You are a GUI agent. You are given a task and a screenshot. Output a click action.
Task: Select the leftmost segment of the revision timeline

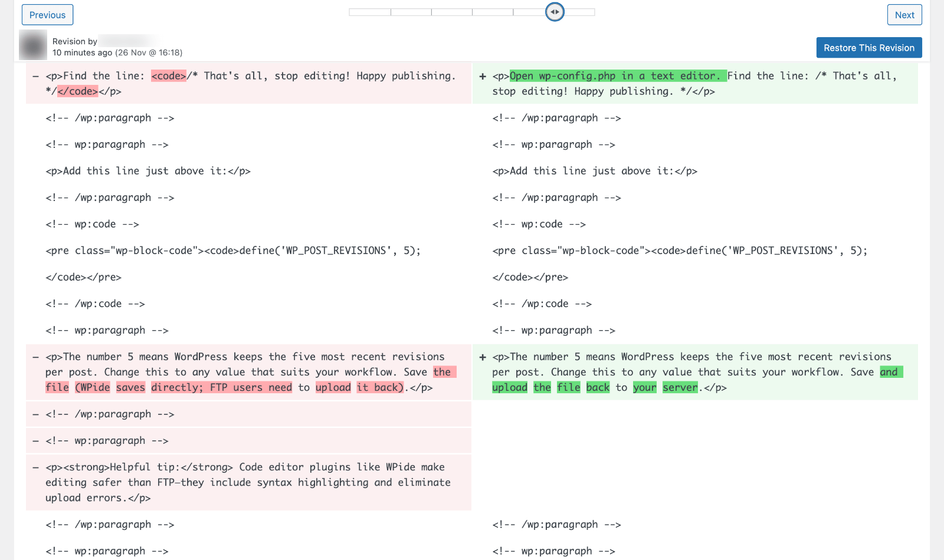[370, 12]
